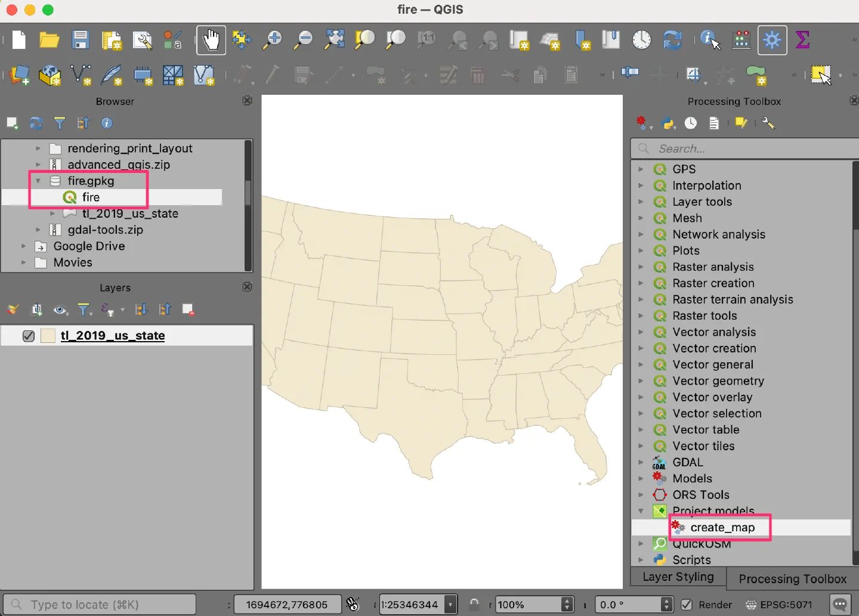This screenshot has width=859, height=616.
Task: Uncheck the tl_2019_us_state layer visibility
Action: [x=28, y=336]
